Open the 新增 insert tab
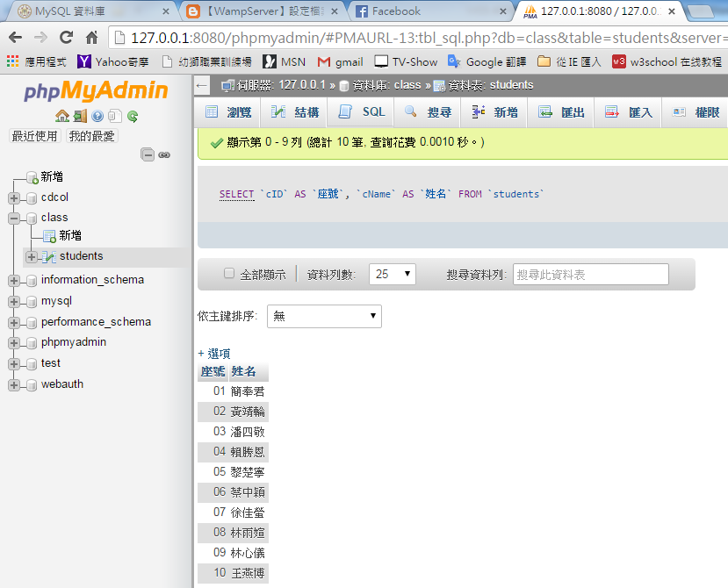This screenshot has height=588, width=728. pyautogui.click(x=494, y=111)
